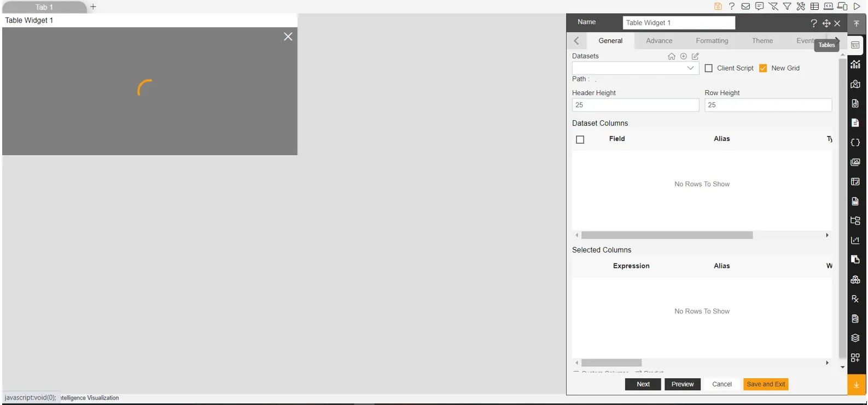Go to datasets home icon
This screenshot has height=405, width=868.
point(672,56)
